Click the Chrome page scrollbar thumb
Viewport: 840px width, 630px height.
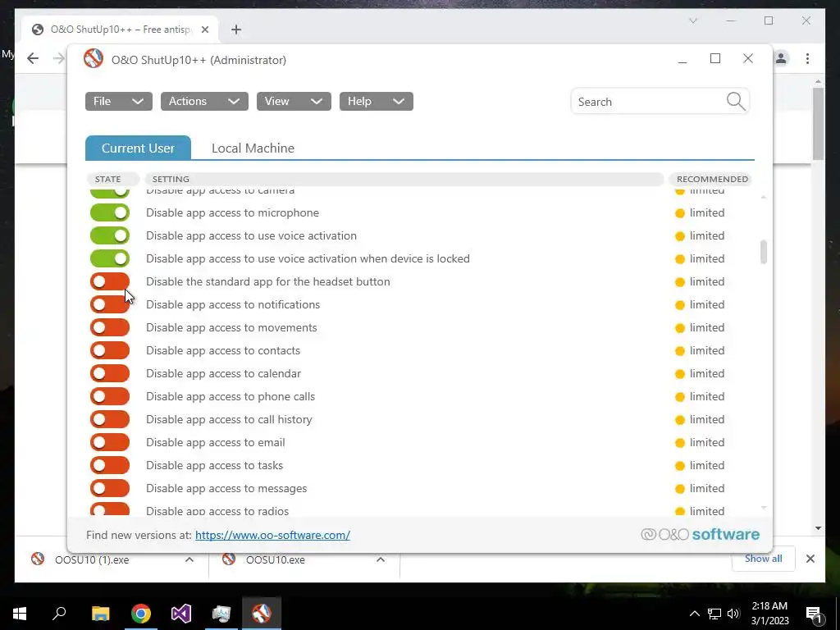click(818, 123)
